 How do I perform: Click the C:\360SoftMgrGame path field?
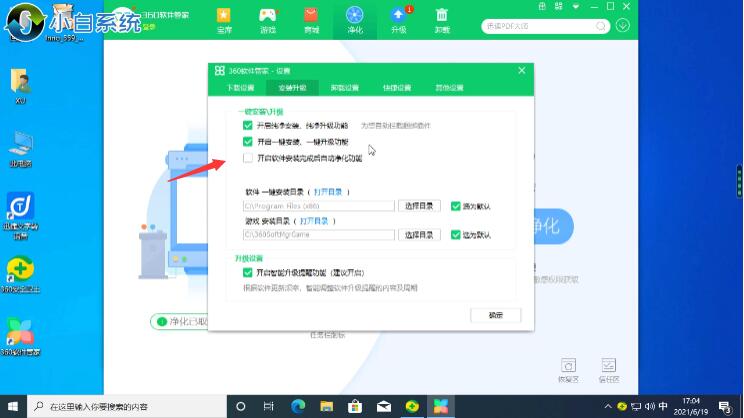318,235
